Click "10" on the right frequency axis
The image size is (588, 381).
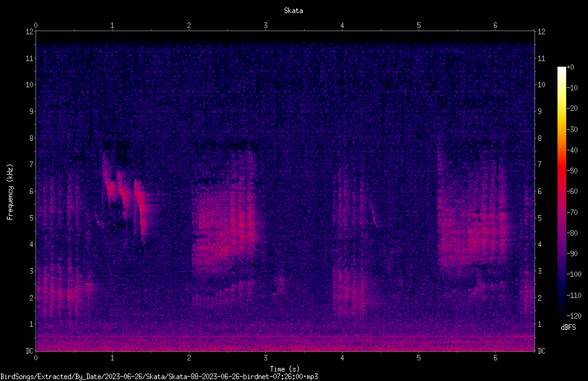(541, 85)
